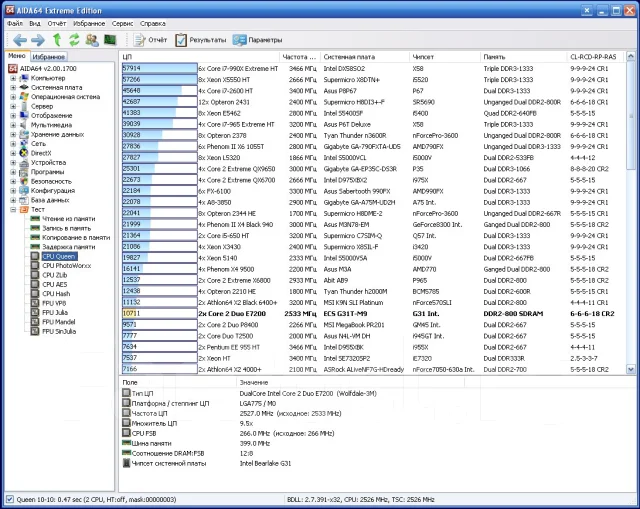Image resolution: width=640 pixels, height=509 pixels.
Task: Select FPU Julia benchmark
Action: (x=55, y=313)
